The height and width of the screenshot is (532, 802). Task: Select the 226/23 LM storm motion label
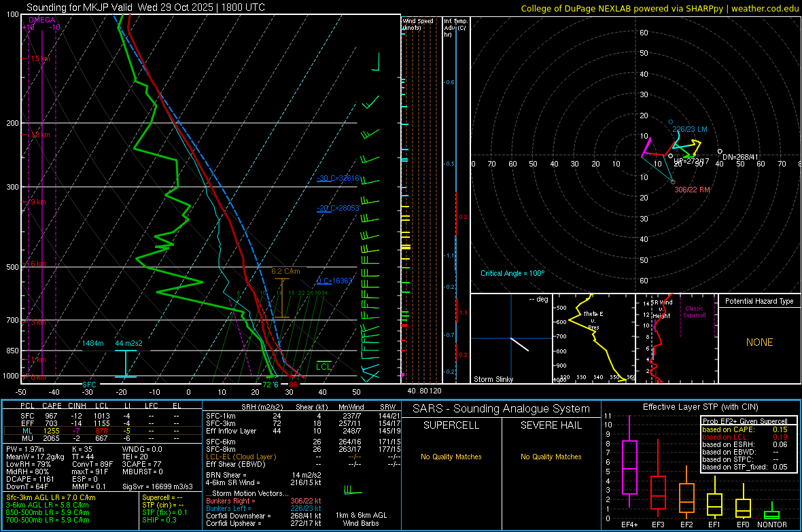pyautogui.click(x=689, y=129)
